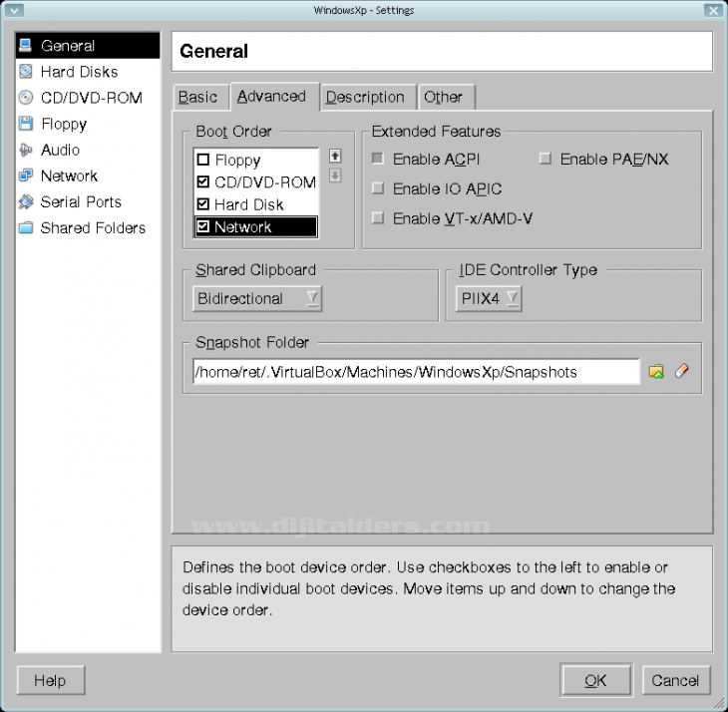Move selected boot device up
The width and height of the screenshot is (728, 712).
coord(335,156)
